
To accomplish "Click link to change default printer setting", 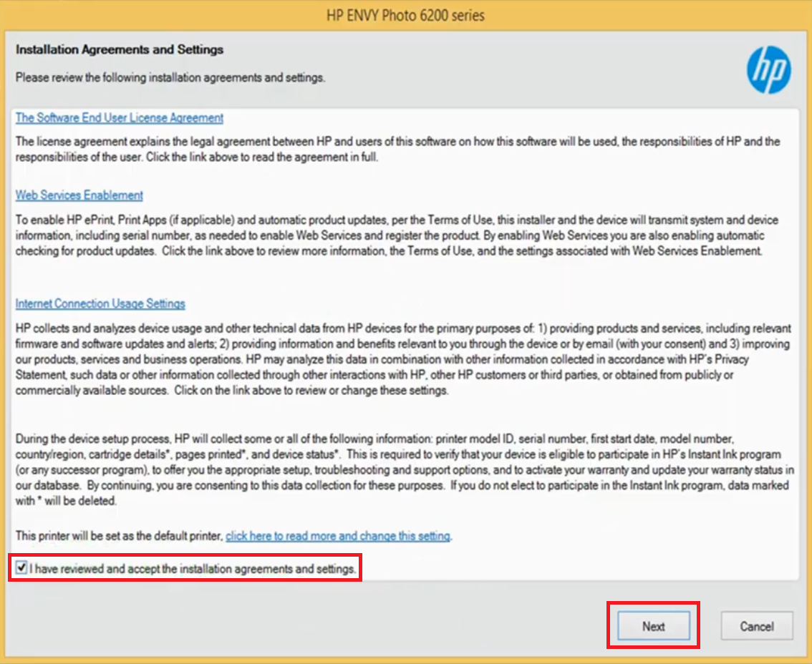I will tap(338, 536).
